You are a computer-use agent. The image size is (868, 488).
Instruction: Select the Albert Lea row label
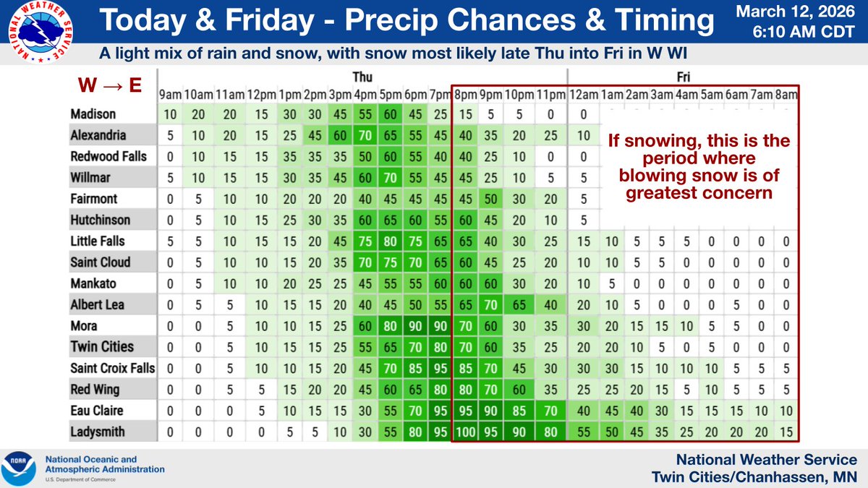(x=97, y=304)
